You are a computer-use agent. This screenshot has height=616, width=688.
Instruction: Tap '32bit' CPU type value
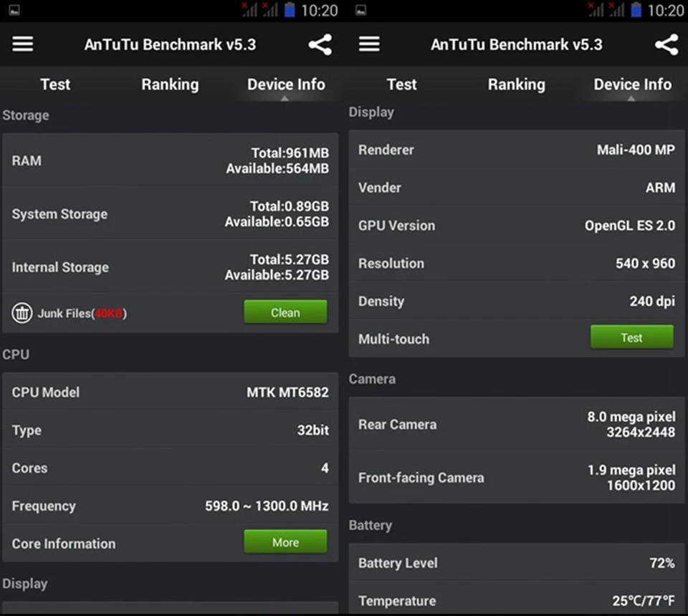click(x=313, y=430)
